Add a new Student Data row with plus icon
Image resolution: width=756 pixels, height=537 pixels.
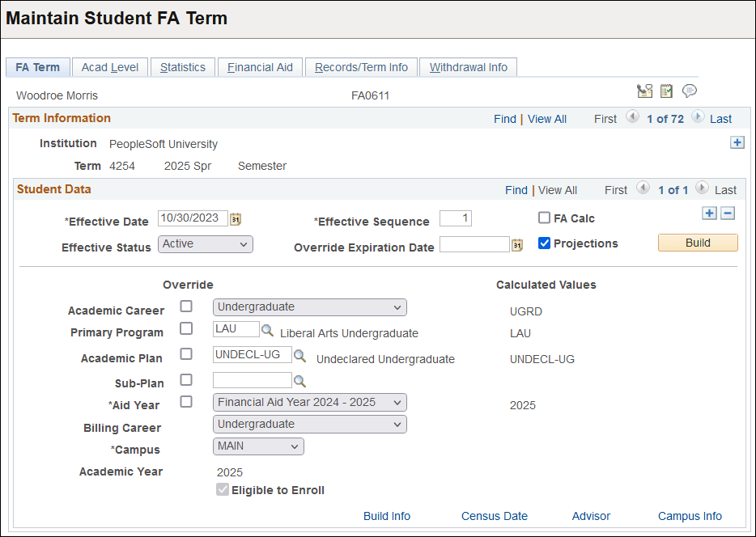pyautogui.click(x=709, y=213)
